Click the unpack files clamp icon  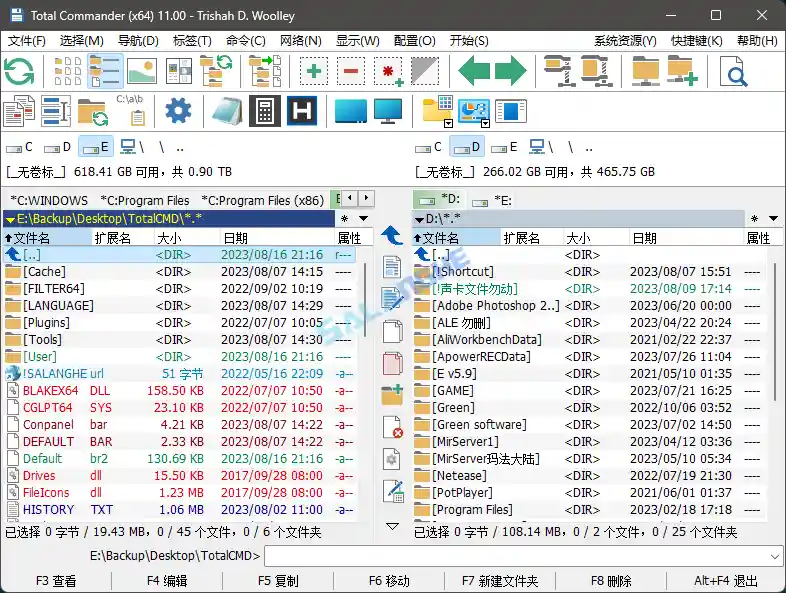(x=597, y=71)
